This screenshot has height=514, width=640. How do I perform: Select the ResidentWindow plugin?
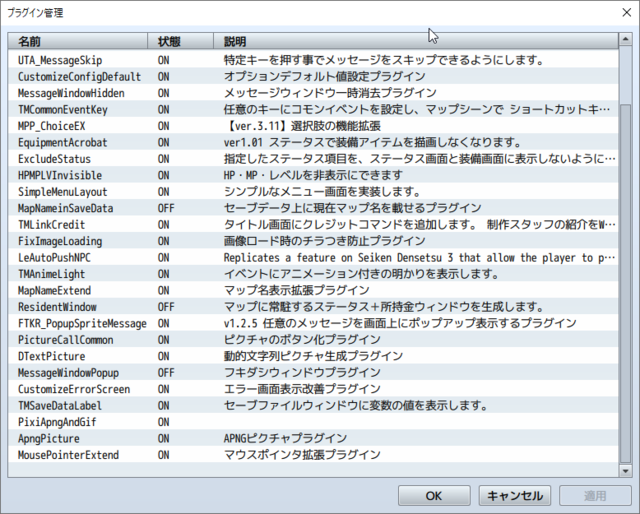(x=313, y=307)
